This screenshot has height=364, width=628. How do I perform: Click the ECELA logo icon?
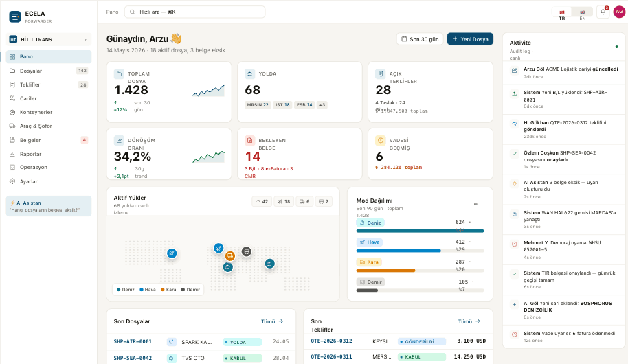pyautogui.click(x=15, y=16)
